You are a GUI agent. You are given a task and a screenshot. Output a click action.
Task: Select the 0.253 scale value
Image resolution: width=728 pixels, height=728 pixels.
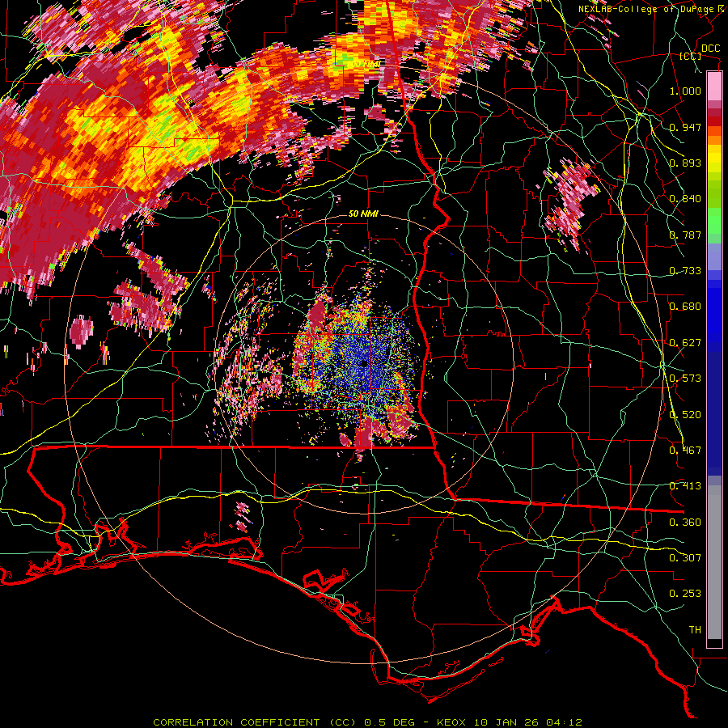tap(685, 594)
